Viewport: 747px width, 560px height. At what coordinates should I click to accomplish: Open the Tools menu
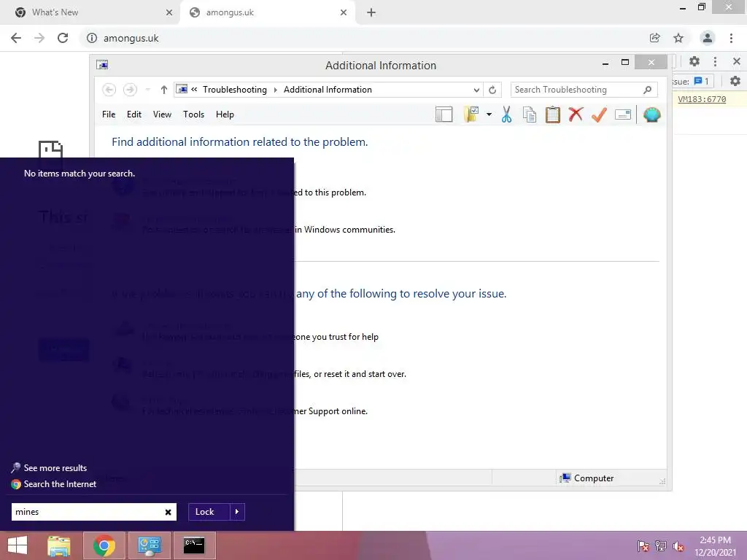[193, 114]
